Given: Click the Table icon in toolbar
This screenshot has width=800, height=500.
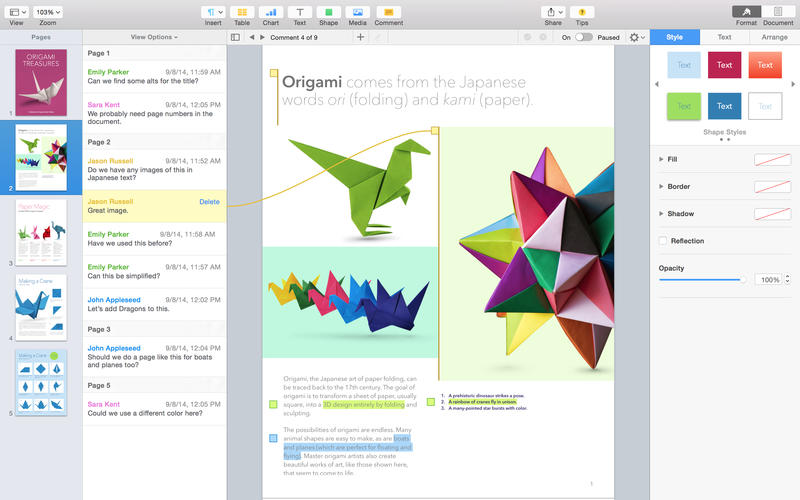Looking at the screenshot, I should coord(241,12).
